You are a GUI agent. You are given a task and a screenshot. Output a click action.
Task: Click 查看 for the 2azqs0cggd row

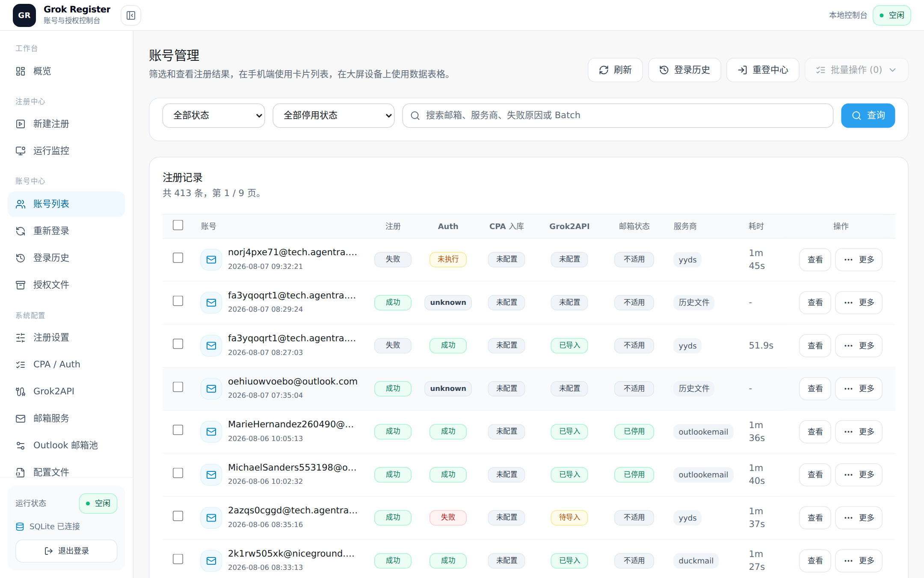(x=815, y=518)
